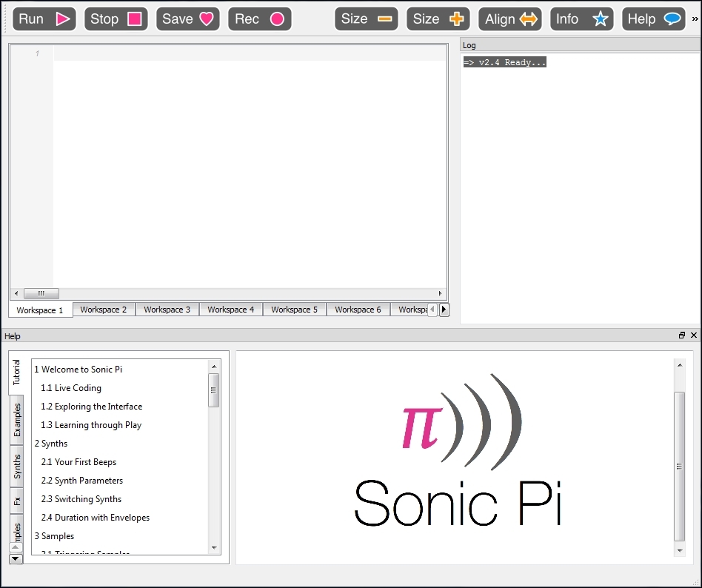
Task: Close the Help panel
Action: pyautogui.click(x=694, y=335)
